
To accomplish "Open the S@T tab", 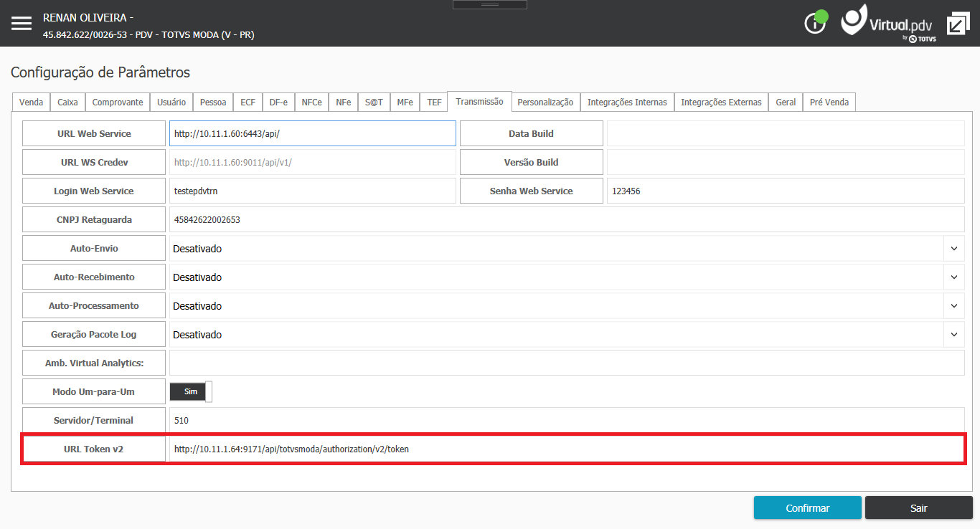I will point(374,102).
